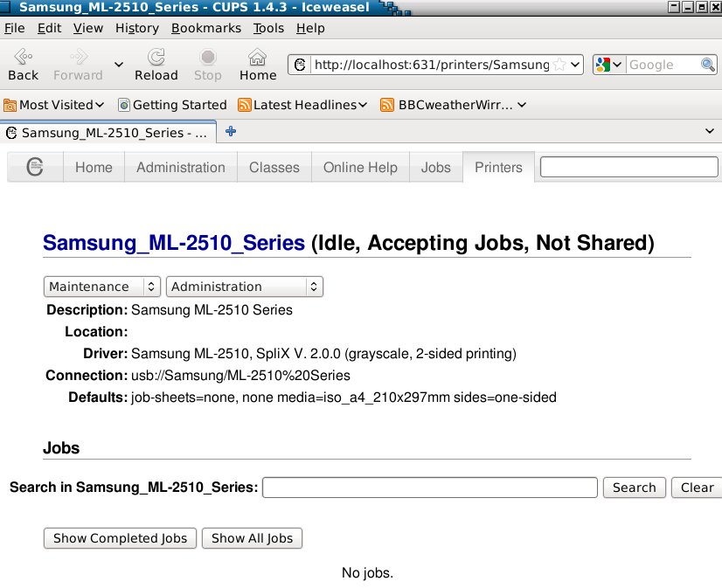This screenshot has height=588, width=722.
Task: Open the Samsung_ML-2510_Series printer link
Action: [x=174, y=243]
